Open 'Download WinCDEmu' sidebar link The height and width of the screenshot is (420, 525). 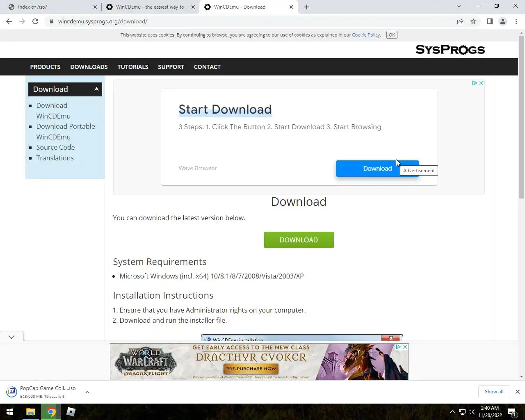coord(53,111)
